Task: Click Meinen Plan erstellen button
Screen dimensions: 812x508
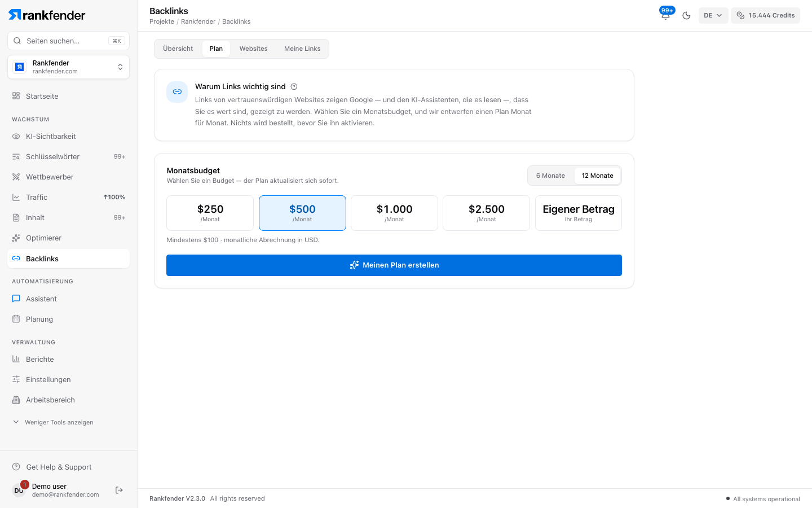Action: (394, 265)
